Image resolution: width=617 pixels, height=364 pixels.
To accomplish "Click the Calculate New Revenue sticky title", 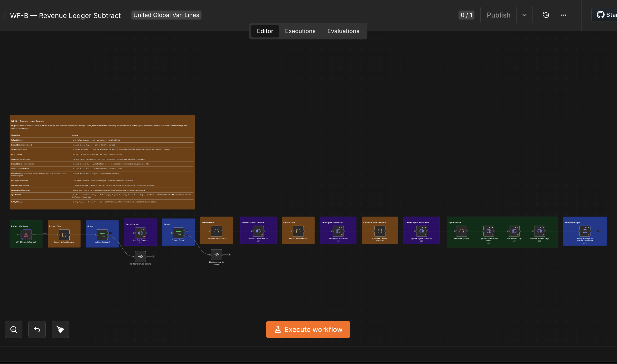I will point(374,223).
